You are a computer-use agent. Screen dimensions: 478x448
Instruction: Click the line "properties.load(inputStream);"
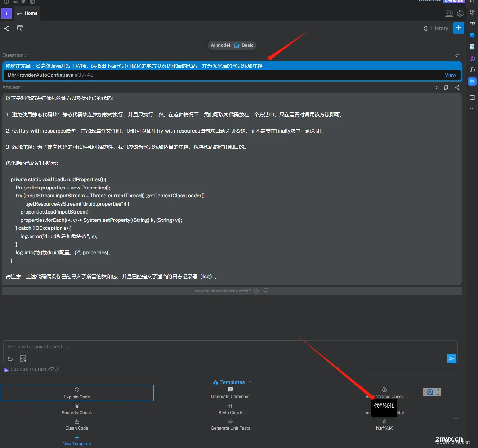point(55,212)
